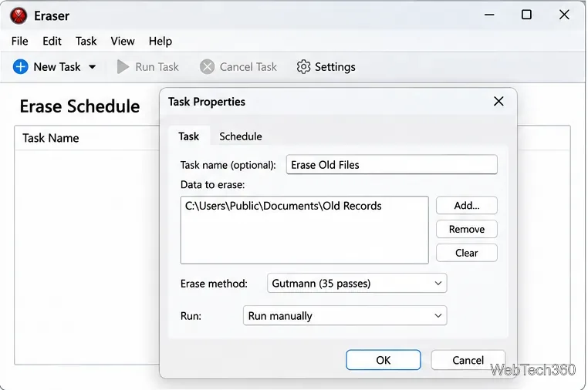The image size is (588, 390).
Task: Click the New Task toolbar label
Action: point(57,67)
